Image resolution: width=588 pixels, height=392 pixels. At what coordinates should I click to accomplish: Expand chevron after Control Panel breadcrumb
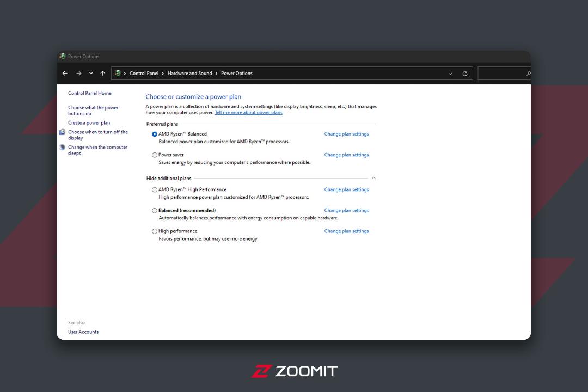pos(163,73)
